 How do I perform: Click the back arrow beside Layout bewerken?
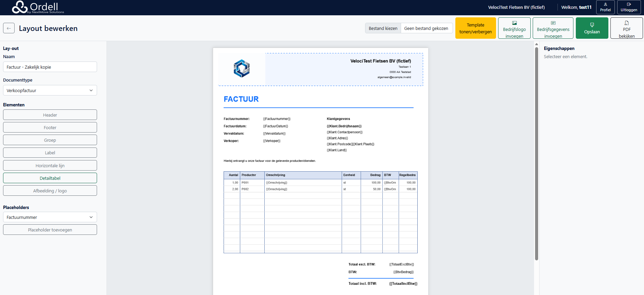9,28
